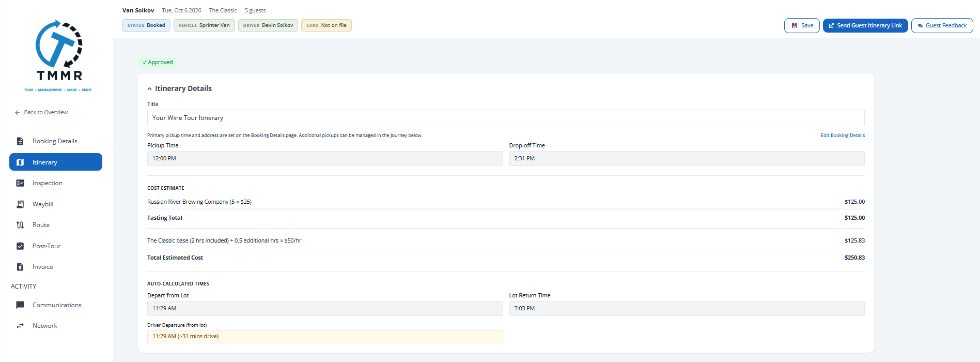Click the Total Estimated Cost value $250.83
Image resolution: width=980 pixels, height=362 pixels.
[x=854, y=258]
